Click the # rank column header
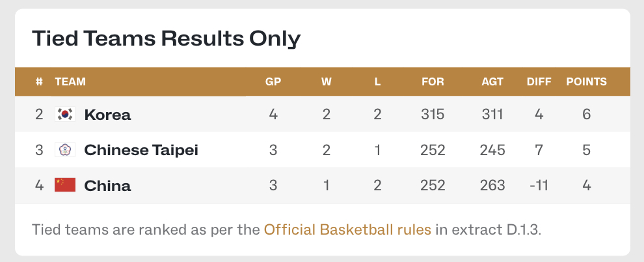The height and width of the screenshot is (262, 644). click(x=39, y=82)
